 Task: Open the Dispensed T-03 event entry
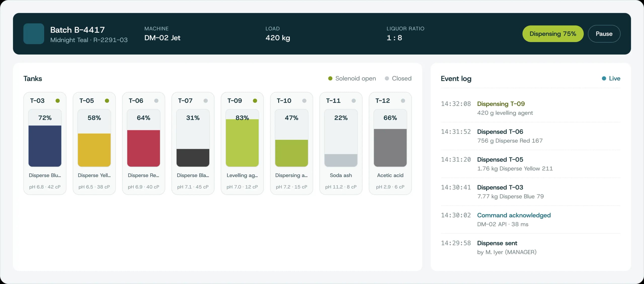click(x=530, y=192)
